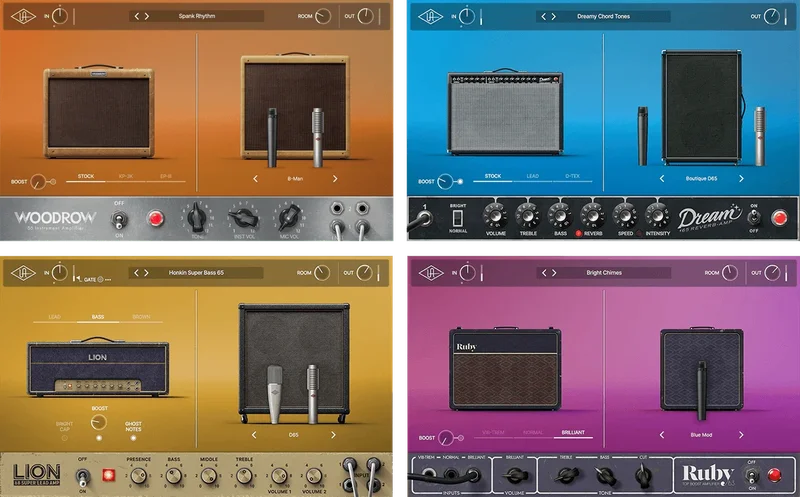Click the Dream SPEED knob
The height and width of the screenshot is (497, 800).
(x=625, y=216)
